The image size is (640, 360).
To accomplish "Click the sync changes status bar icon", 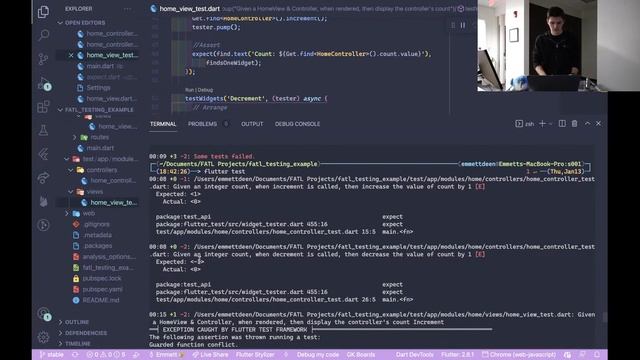I will [x=75, y=355].
